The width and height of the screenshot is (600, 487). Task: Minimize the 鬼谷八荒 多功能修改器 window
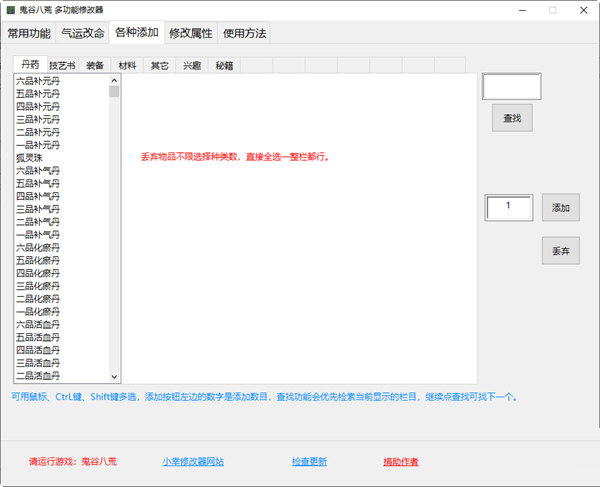(x=522, y=10)
